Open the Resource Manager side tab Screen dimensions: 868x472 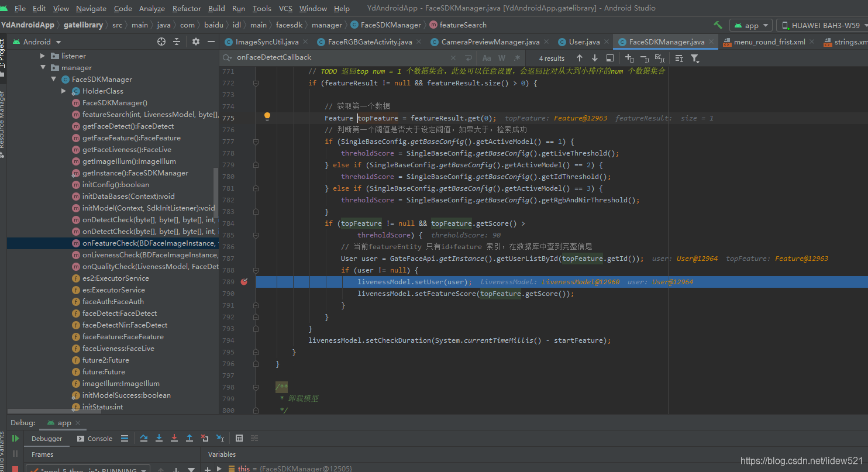pyautogui.click(x=3, y=123)
